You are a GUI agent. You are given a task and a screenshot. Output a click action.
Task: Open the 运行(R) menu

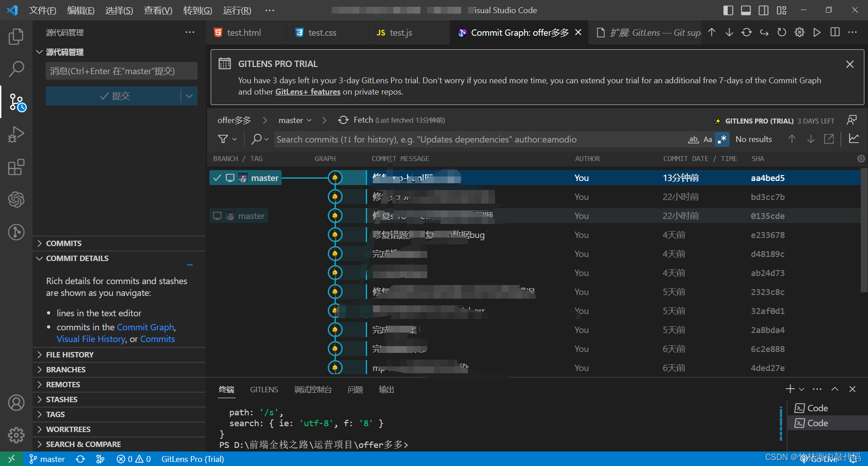[237, 10]
